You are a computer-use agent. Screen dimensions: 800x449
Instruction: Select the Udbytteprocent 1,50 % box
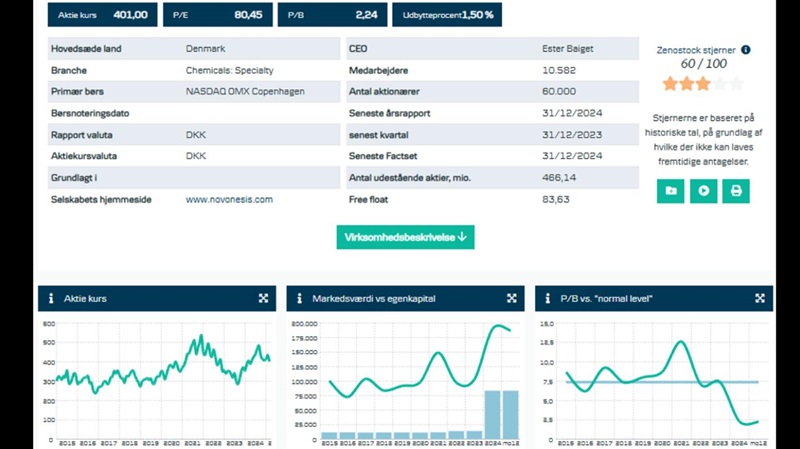point(449,15)
